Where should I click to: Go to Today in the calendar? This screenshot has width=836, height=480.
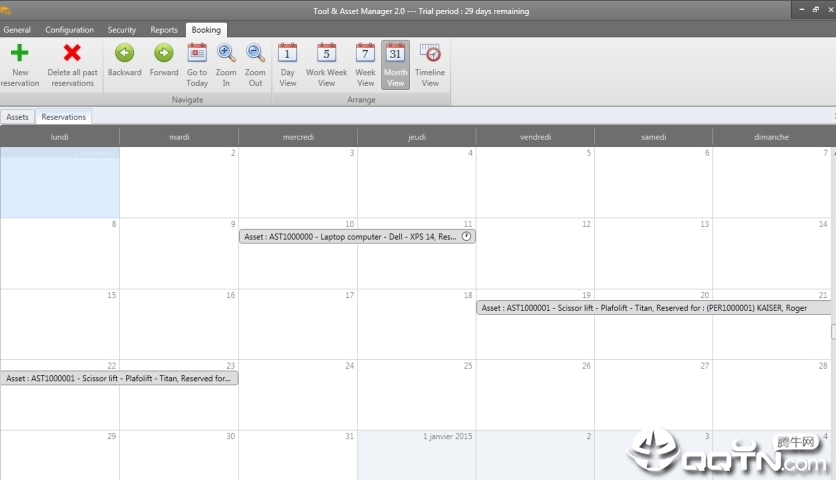click(x=197, y=65)
